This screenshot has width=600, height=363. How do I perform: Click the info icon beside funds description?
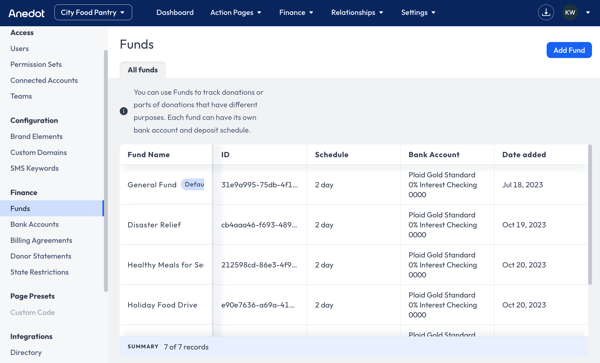click(x=124, y=111)
